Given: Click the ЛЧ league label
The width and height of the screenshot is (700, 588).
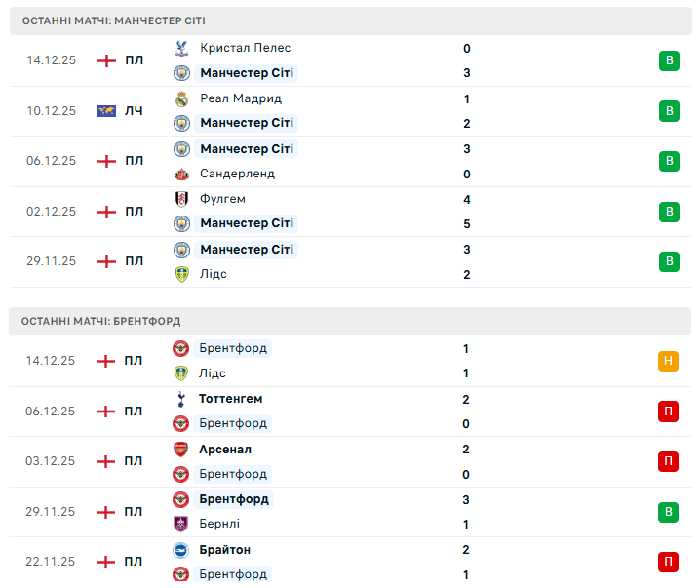Looking at the screenshot, I should click(134, 111).
